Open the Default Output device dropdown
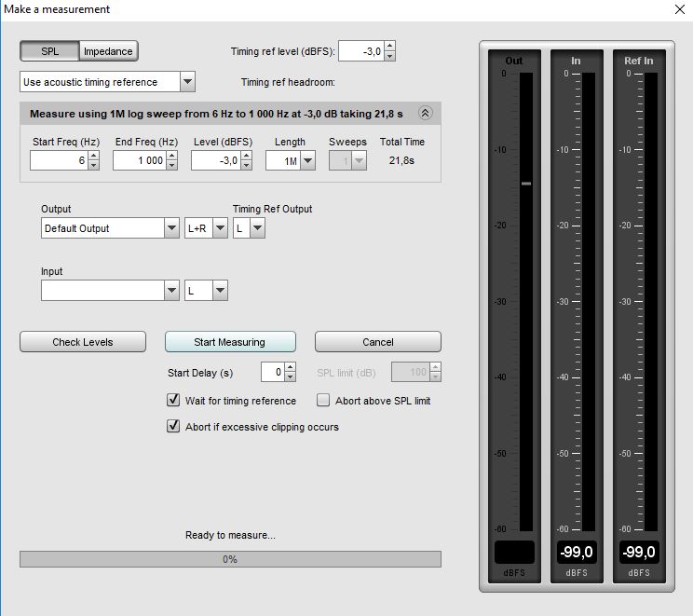693x616 pixels. [171, 228]
